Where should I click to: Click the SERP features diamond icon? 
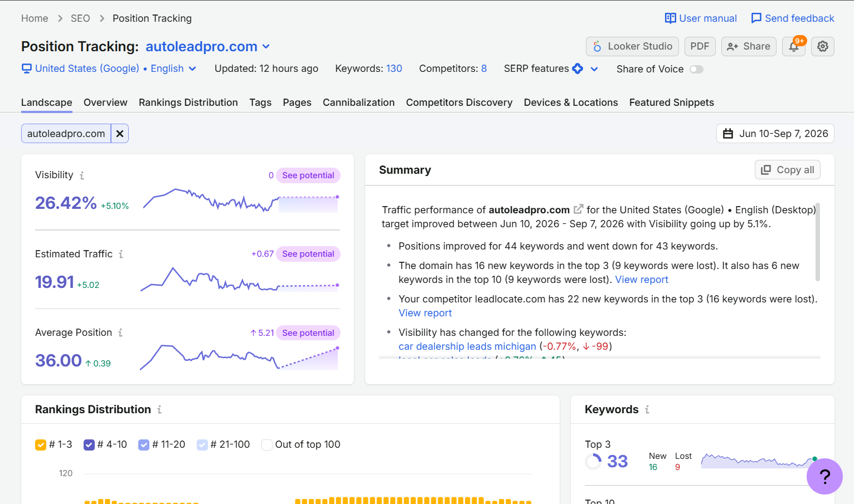(578, 68)
